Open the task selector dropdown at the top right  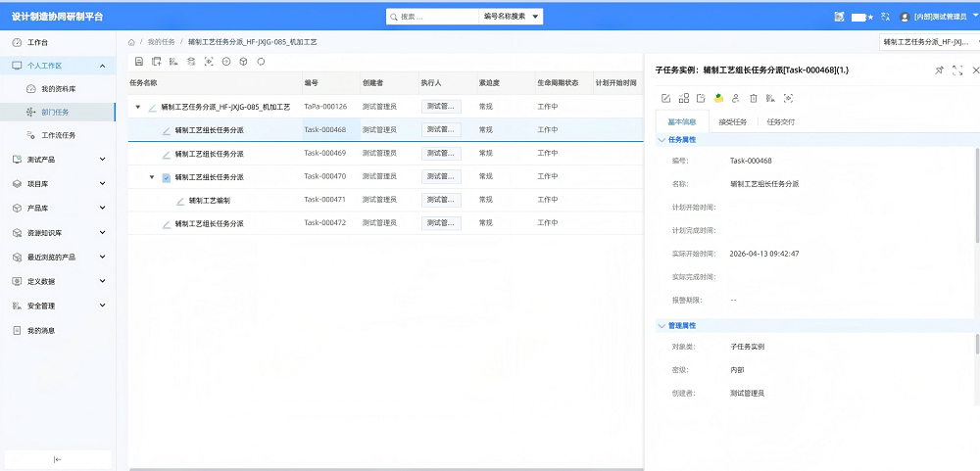click(929, 42)
